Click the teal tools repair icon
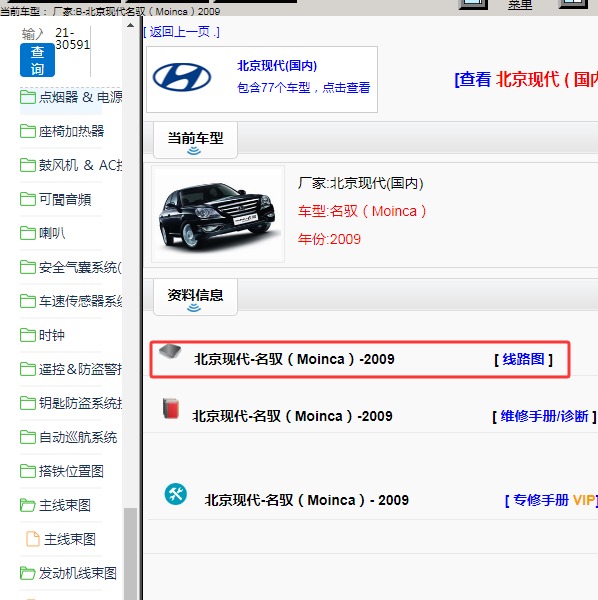The height and width of the screenshot is (600, 598). point(176,494)
